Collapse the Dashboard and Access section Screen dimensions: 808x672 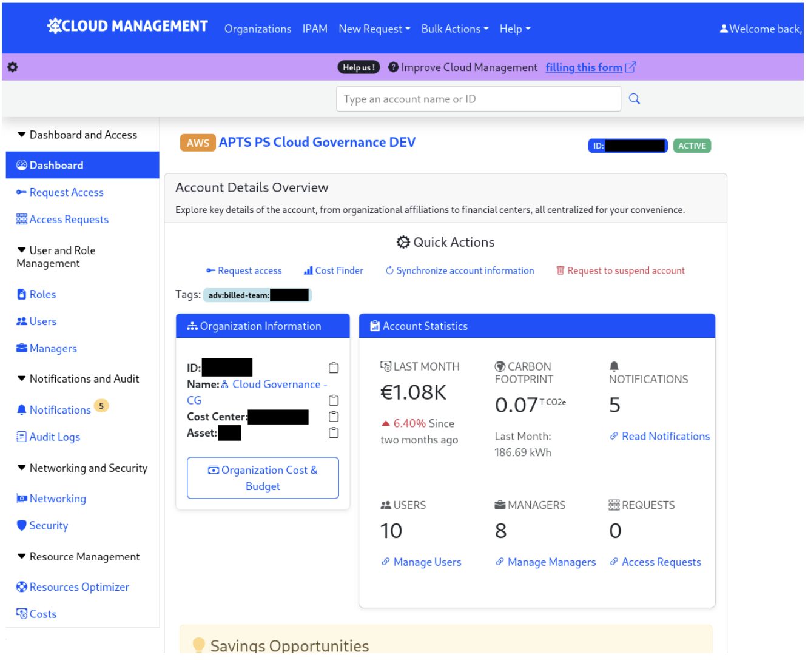click(x=77, y=135)
